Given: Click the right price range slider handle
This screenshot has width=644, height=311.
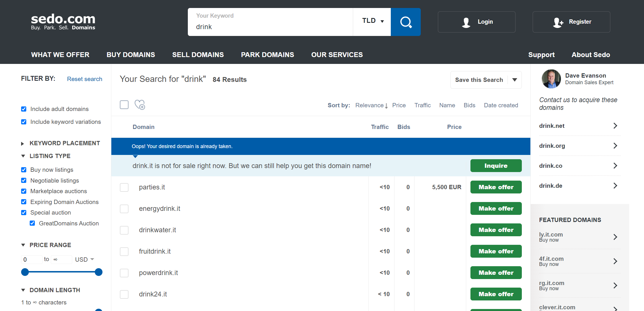Looking at the screenshot, I should [98, 272].
